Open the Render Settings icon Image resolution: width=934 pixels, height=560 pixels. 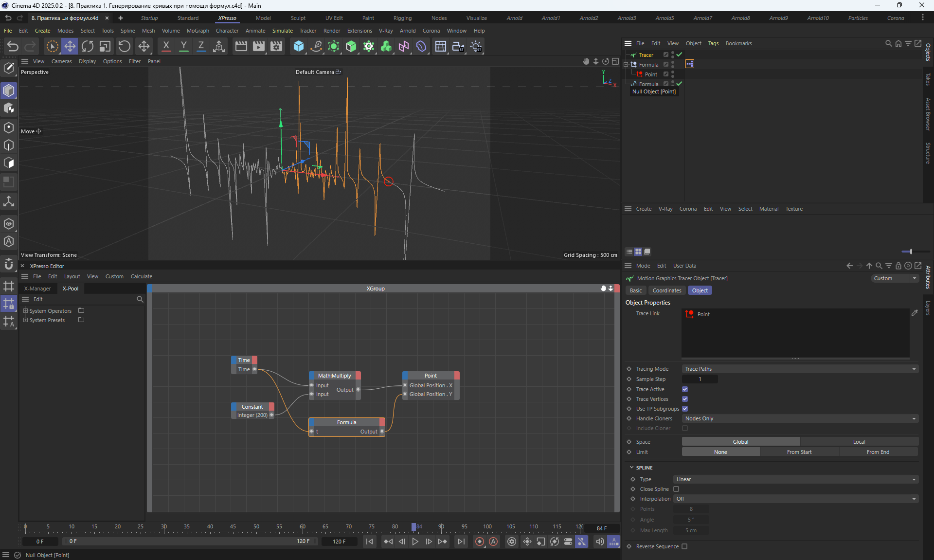[276, 46]
